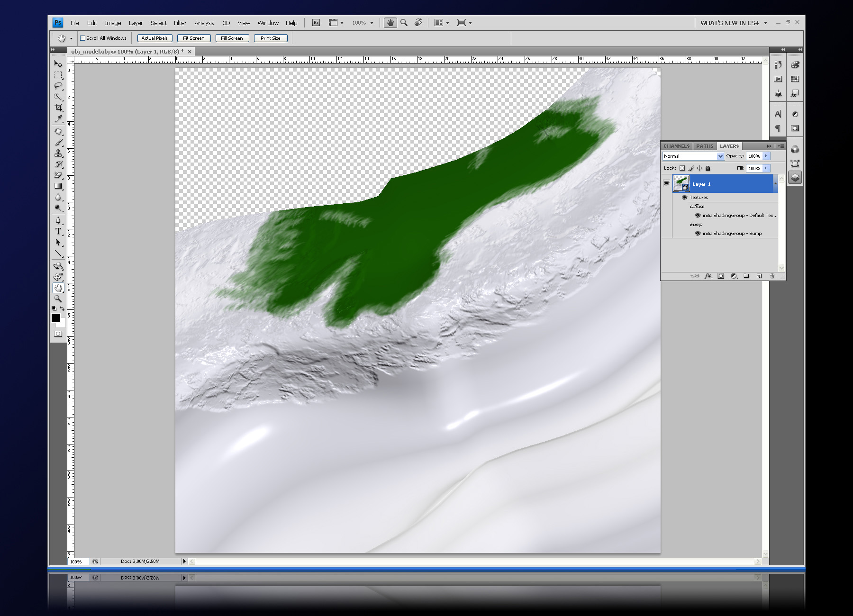
Task: Select the Eyedropper tool
Action: tap(58, 118)
